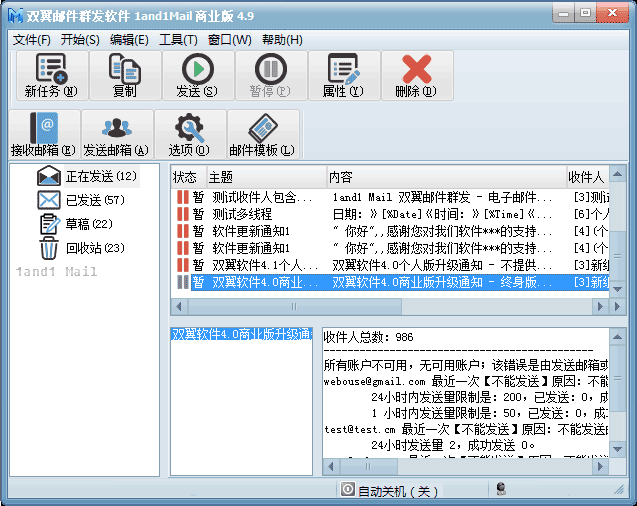637x506 pixels.
Task: Open the 发送邮箱(A) sender accounts icon
Action: pyautogui.click(x=117, y=134)
